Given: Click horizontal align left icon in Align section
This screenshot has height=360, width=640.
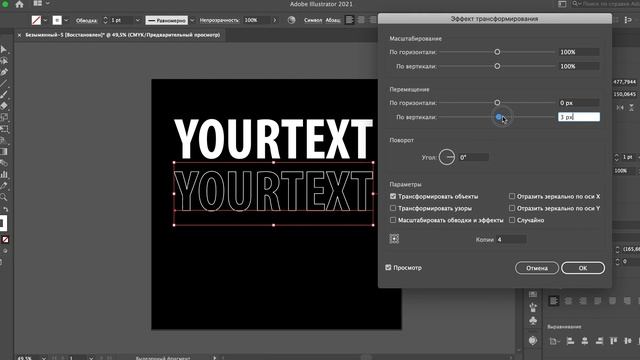Looking at the screenshot, I should click(570, 341).
